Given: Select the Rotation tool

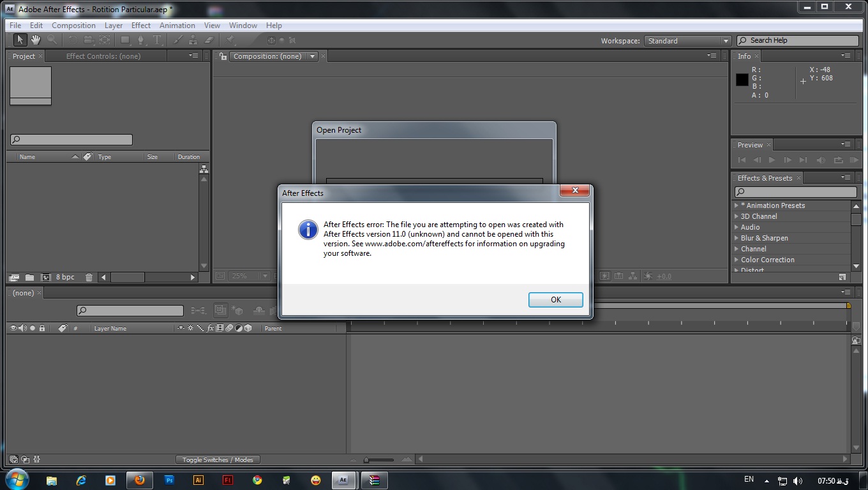Looking at the screenshot, I should pyautogui.click(x=73, y=40).
